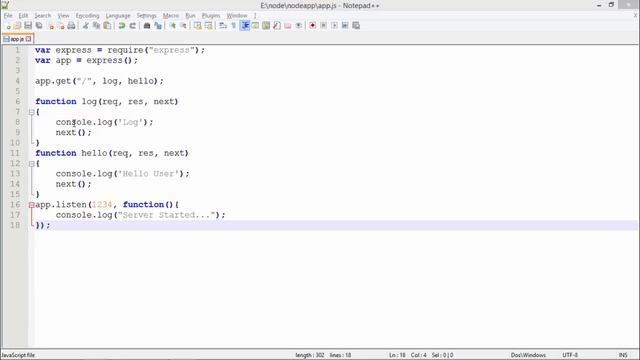This screenshot has width=640, height=360.
Task: Click the Stop recording macro icon
Action: [x=323, y=26]
